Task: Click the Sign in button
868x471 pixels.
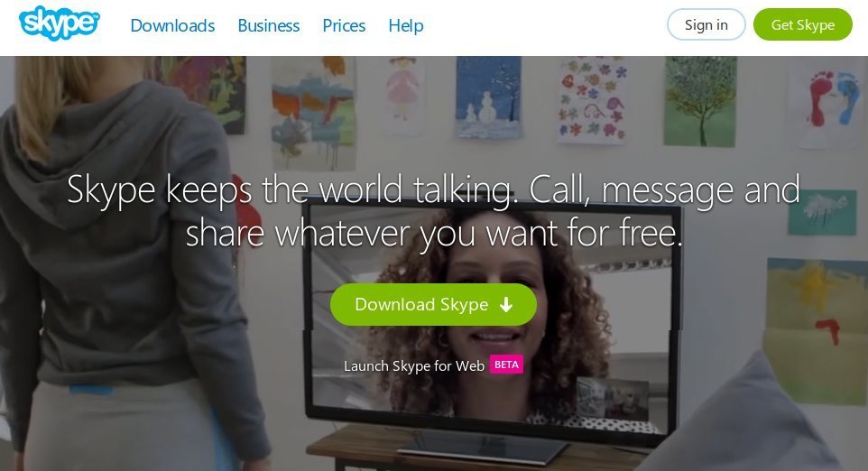Action: click(706, 25)
